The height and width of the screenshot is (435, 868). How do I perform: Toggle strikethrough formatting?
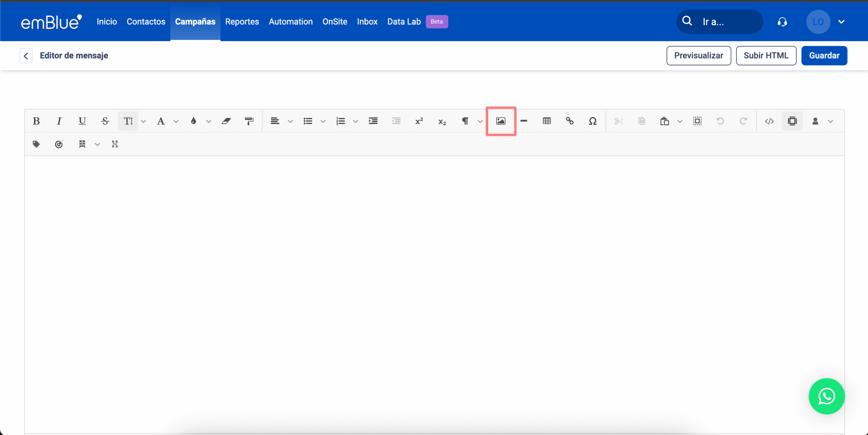coord(105,121)
